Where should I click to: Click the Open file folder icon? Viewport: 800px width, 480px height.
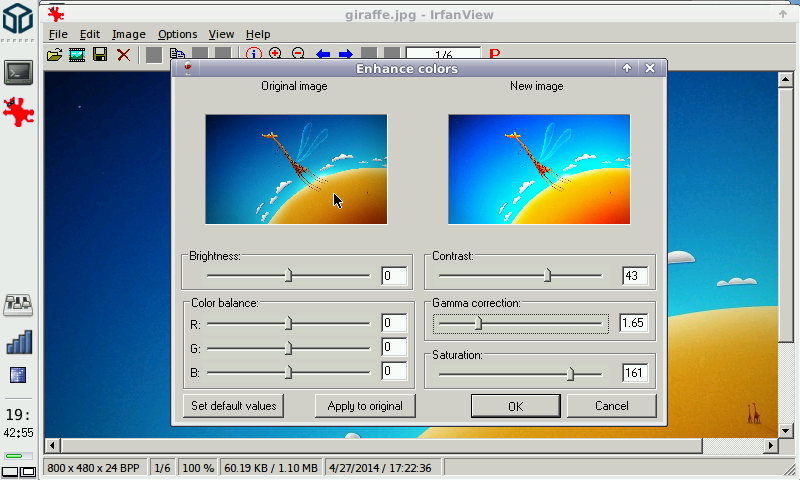tap(55, 54)
